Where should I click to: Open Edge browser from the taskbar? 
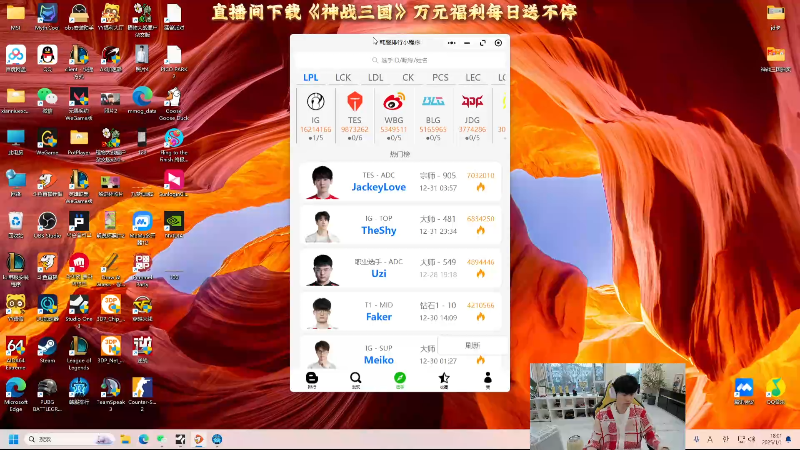[x=144, y=439]
